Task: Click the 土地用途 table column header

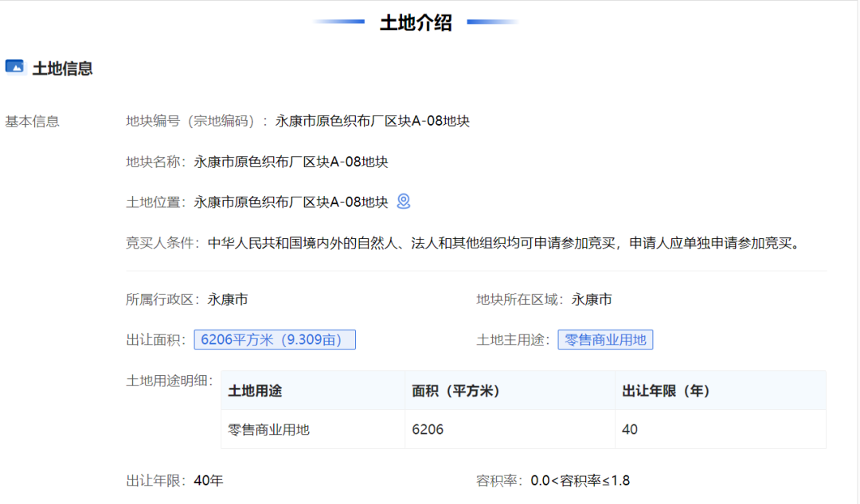Action: point(255,391)
